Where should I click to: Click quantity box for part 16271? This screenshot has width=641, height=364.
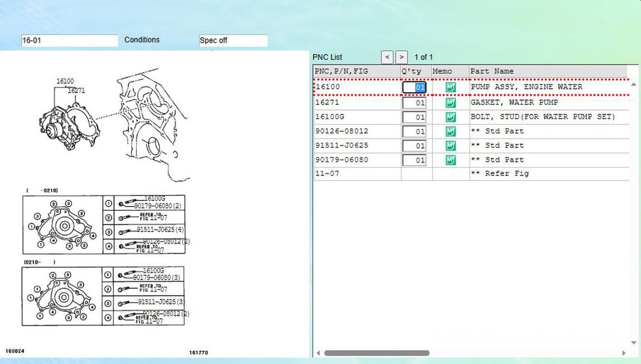tap(414, 103)
